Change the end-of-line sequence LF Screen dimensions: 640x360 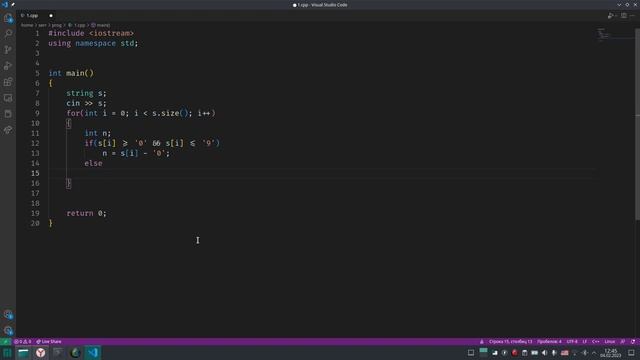584,342
